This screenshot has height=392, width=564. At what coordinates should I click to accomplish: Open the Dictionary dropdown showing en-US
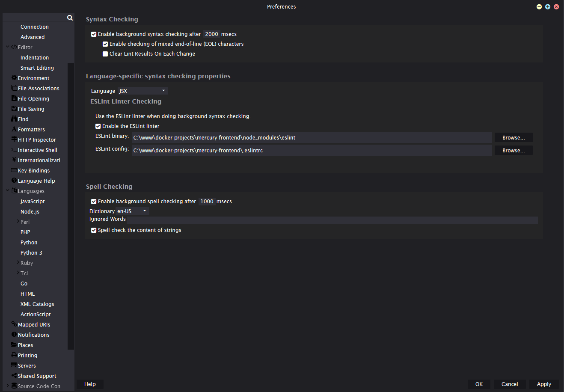131,211
